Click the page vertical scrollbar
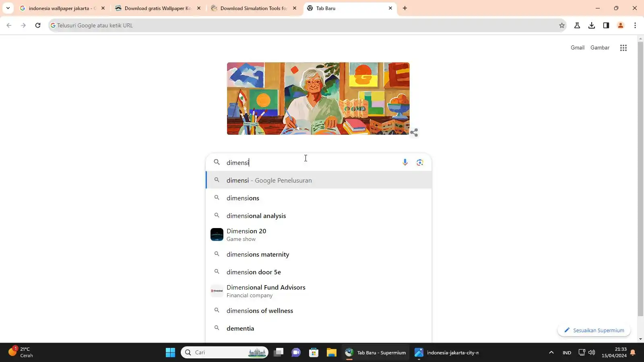644x362 pixels. (641, 179)
